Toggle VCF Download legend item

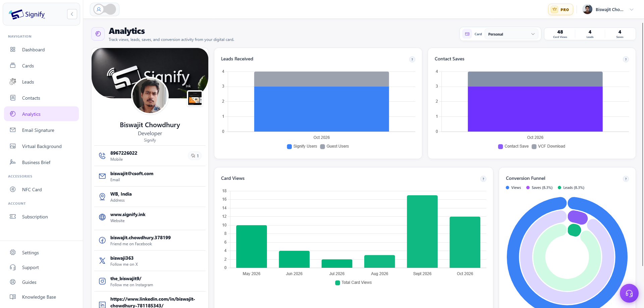click(x=548, y=146)
